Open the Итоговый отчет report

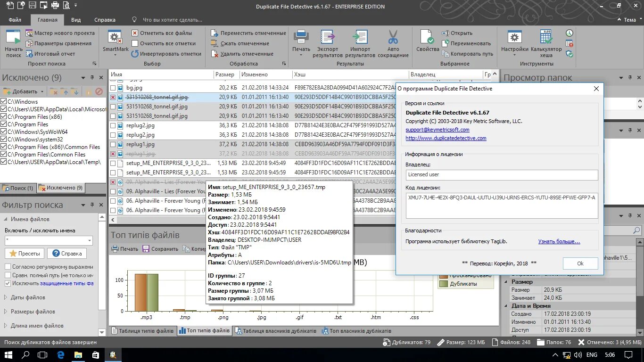pos(50,54)
